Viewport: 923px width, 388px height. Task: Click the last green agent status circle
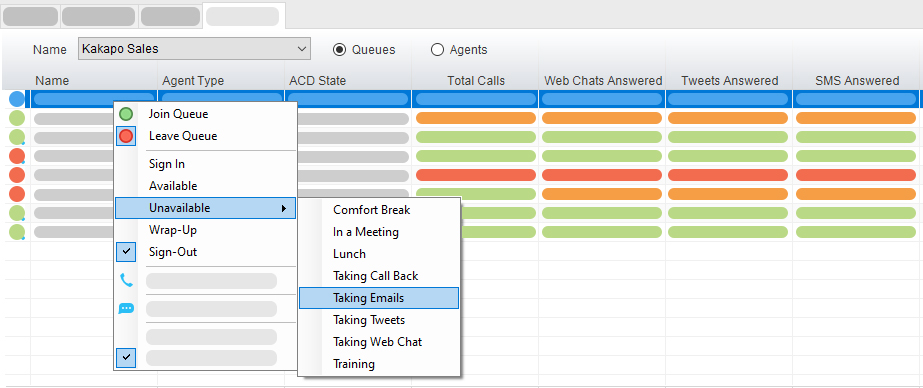pyautogui.click(x=17, y=232)
